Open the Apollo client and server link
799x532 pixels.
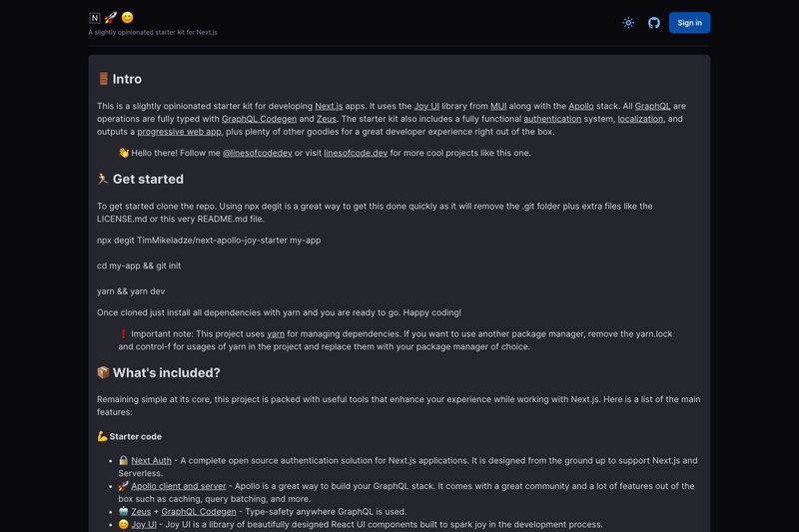click(179, 486)
